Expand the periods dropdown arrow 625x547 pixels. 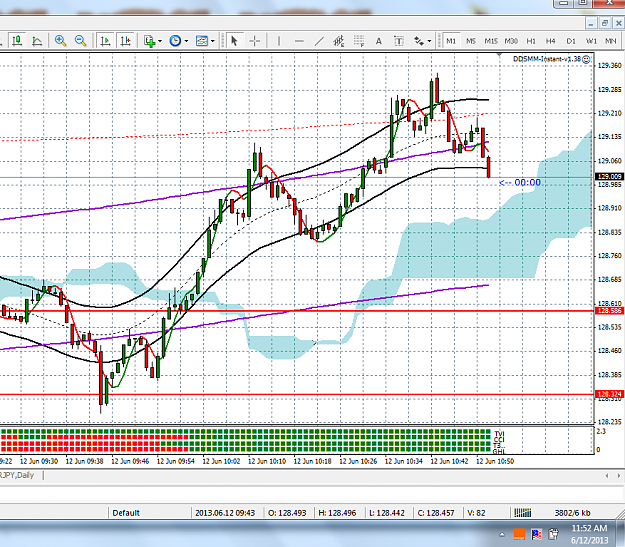(x=186, y=41)
